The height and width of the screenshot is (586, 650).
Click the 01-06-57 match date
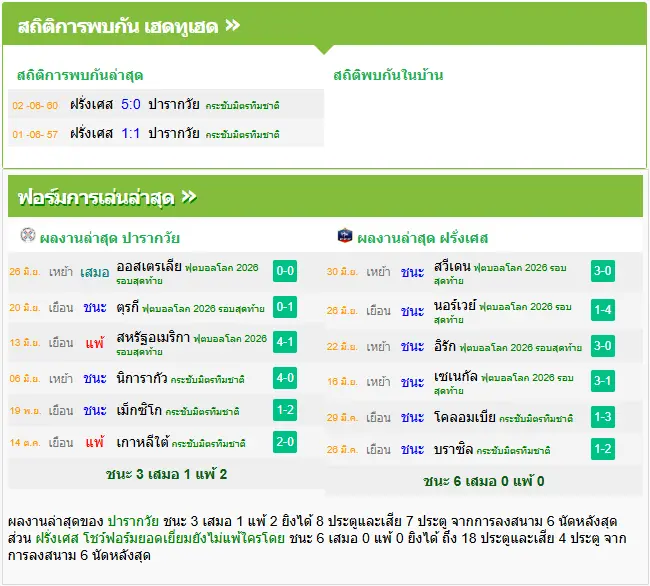(x=35, y=134)
